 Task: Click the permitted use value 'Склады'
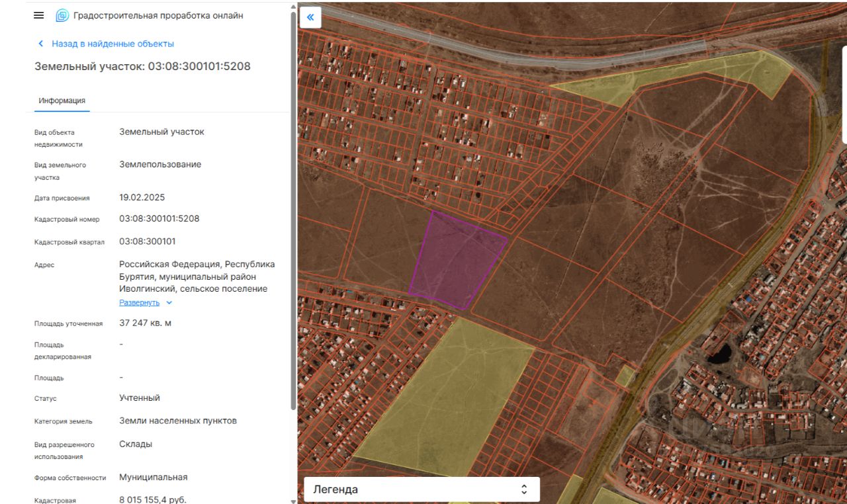pos(136,444)
